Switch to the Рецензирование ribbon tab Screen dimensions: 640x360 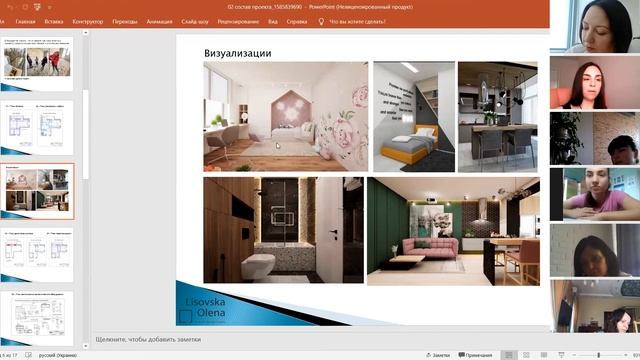click(238, 22)
